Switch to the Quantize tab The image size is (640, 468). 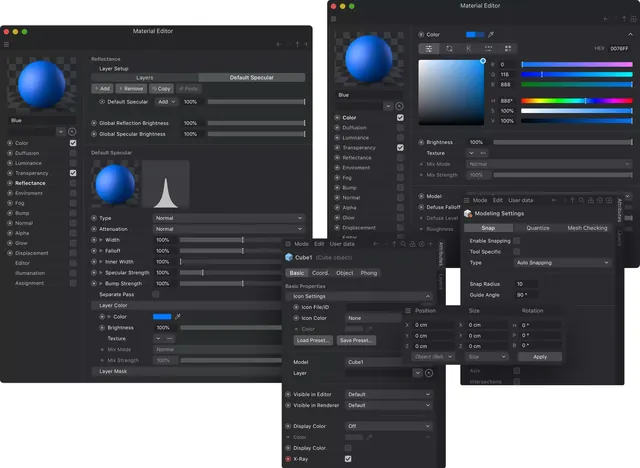pyautogui.click(x=538, y=228)
